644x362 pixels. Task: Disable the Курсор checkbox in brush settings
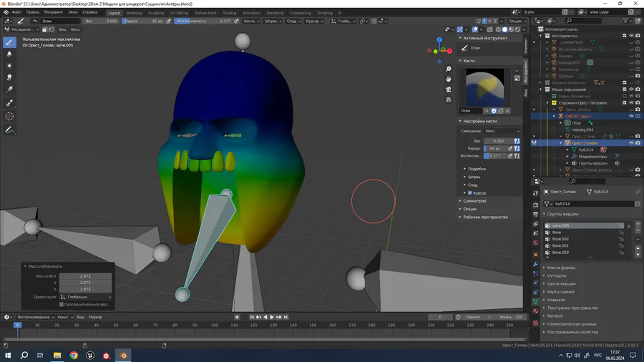[470, 193]
